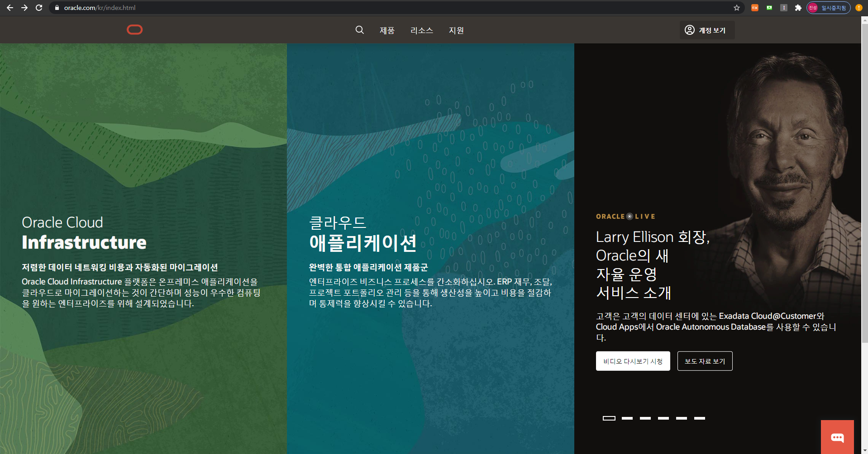
Task: Open the Extensions puzzle piece menu
Action: click(x=798, y=8)
